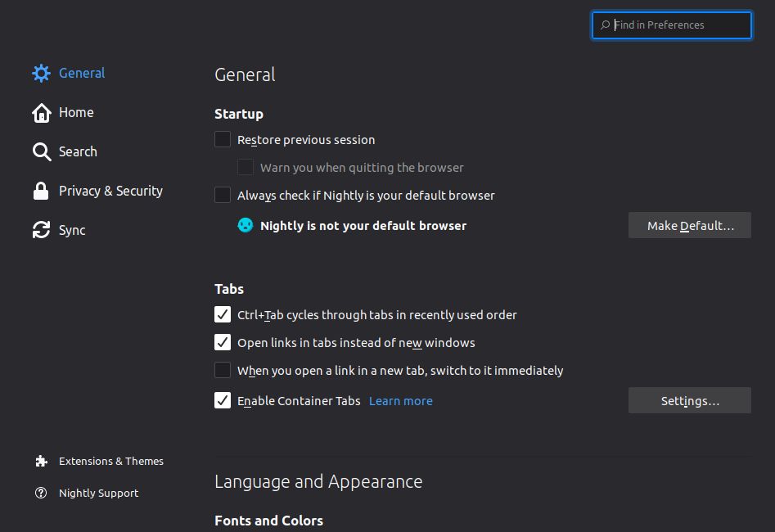Enable switch to new tab immediately
The width and height of the screenshot is (775, 532).
pyautogui.click(x=222, y=370)
